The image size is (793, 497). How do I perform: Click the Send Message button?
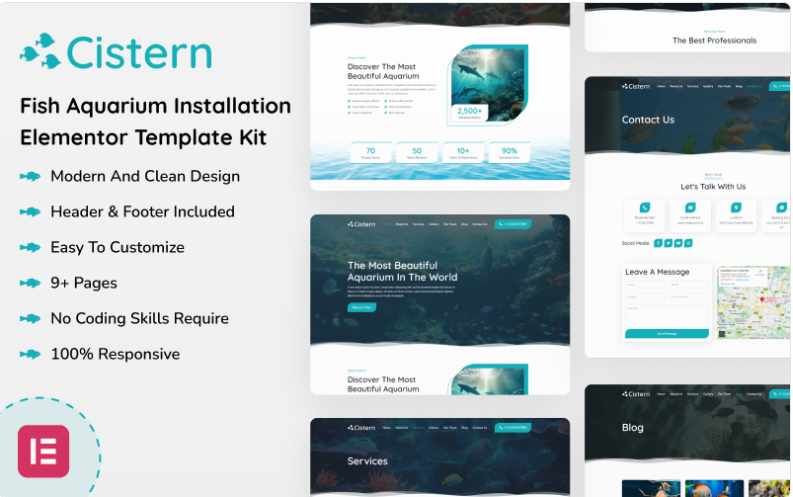(667, 334)
